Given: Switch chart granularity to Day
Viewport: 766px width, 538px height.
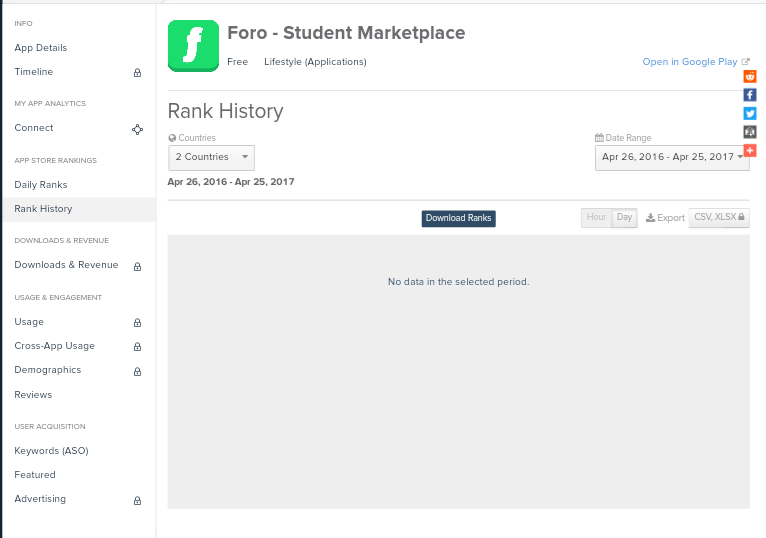Looking at the screenshot, I should tap(624, 218).
